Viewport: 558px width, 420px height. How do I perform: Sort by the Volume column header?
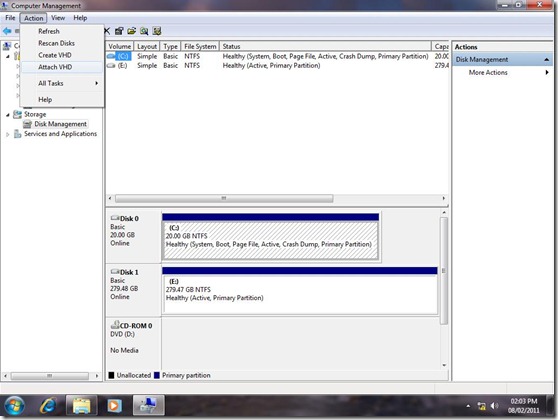pyautogui.click(x=120, y=46)
